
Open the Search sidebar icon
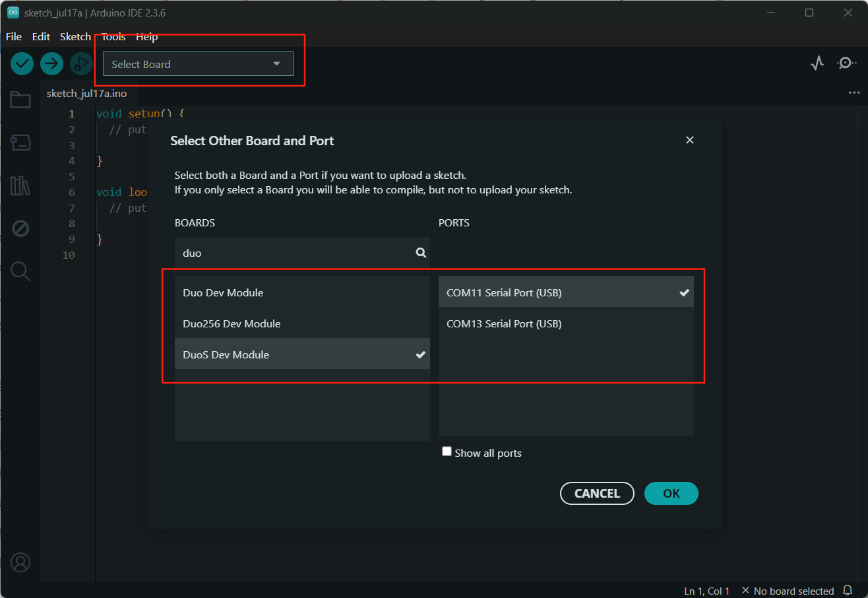click(20, 271)
